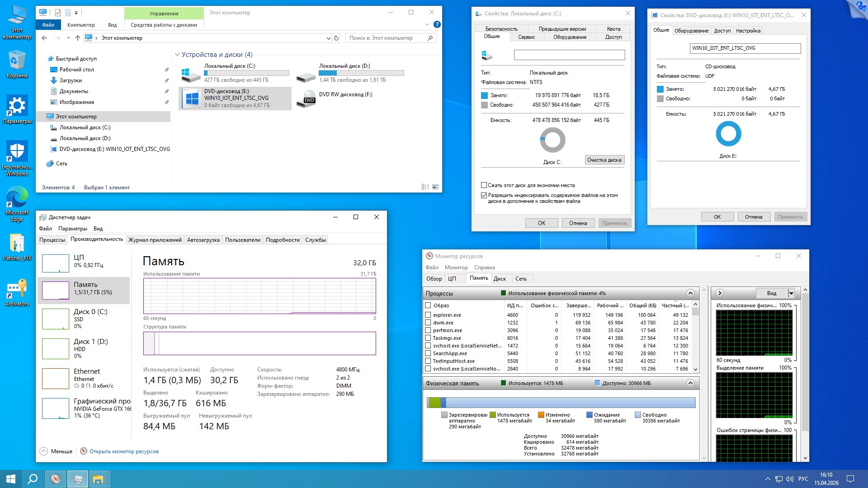The image size is (868, 488).
Task: Open the Security tab in disk C properties
Action: click(501, 29)
